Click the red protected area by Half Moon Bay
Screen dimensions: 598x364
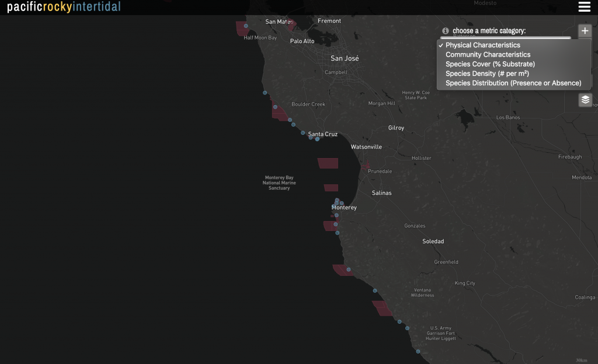pyautogui.click(x=242, y=29)
